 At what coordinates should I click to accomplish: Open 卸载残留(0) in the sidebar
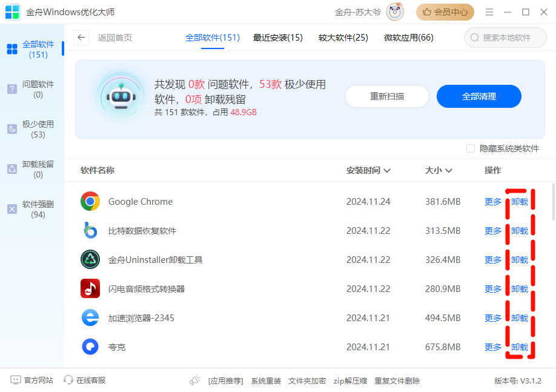pyautogui.click(x=32, y=169)
